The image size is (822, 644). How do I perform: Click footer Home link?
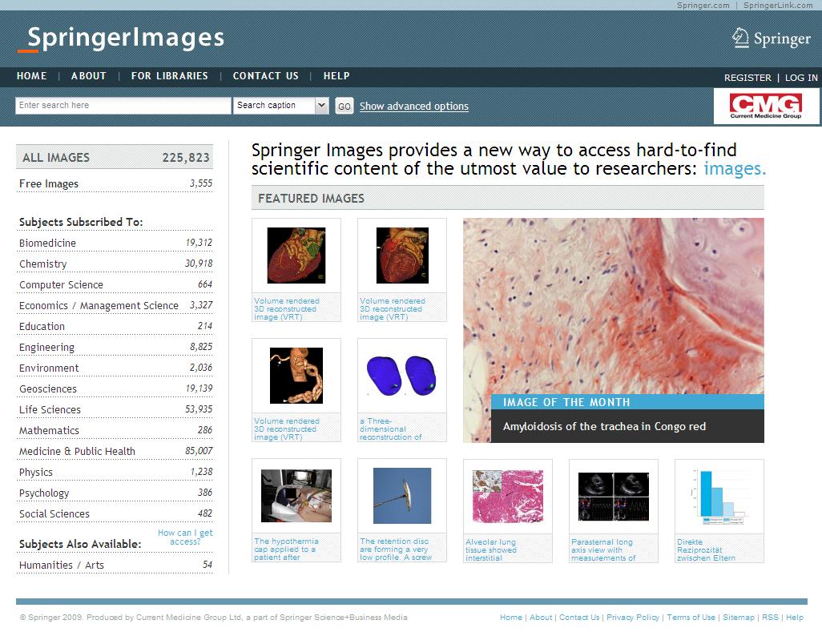[x=511, y=618]
